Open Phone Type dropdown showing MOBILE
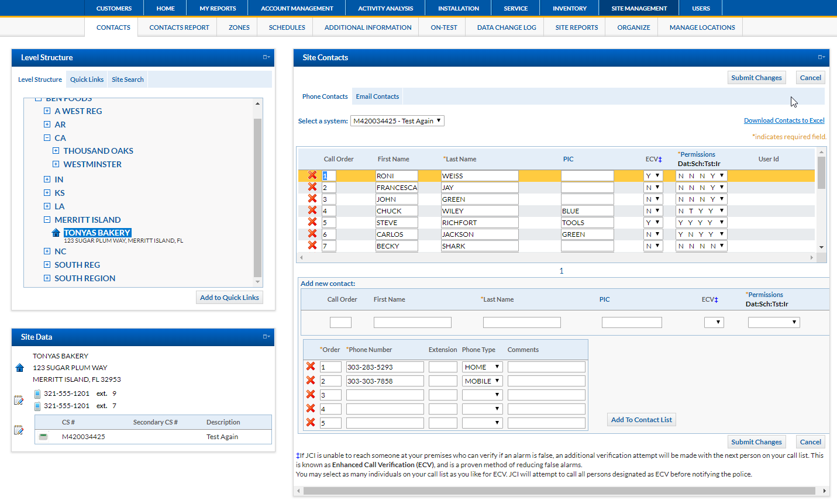Viewport: 837px width, 504px height. (482, 381)
